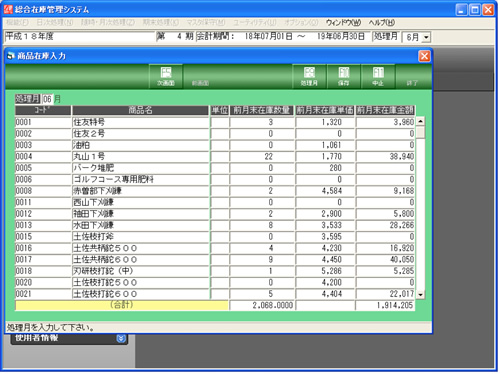Click the 次画面 (next screen) toolbar icon
This screenshot has width=500, height=374.
click(166, 76)
